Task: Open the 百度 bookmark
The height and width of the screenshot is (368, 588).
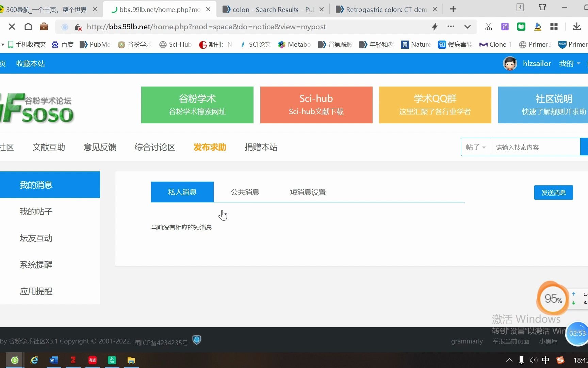Action: tap(63, 44)
